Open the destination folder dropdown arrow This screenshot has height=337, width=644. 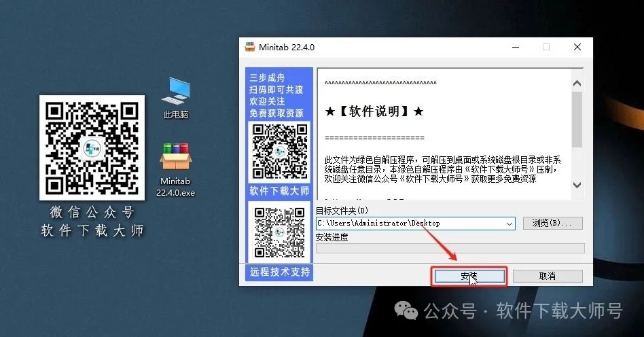509,224
